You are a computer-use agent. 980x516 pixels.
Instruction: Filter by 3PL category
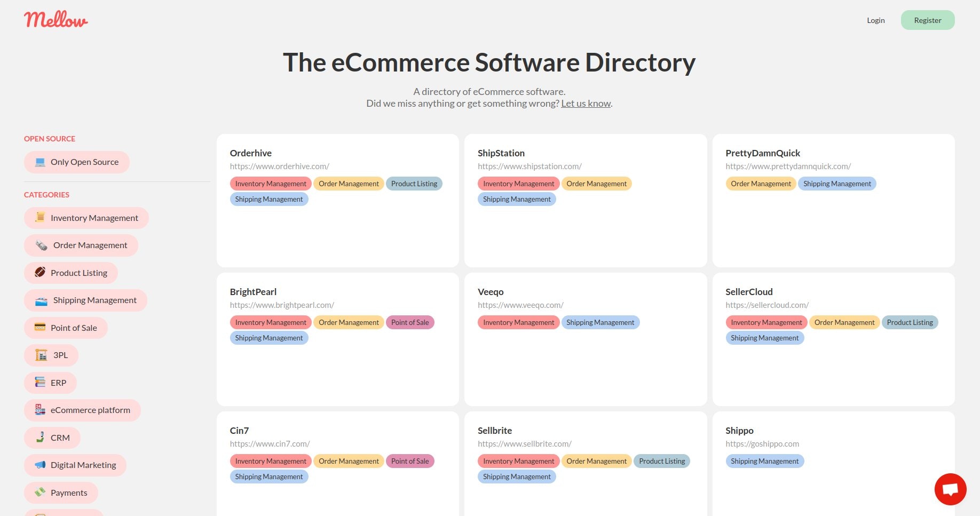point(51,355)
